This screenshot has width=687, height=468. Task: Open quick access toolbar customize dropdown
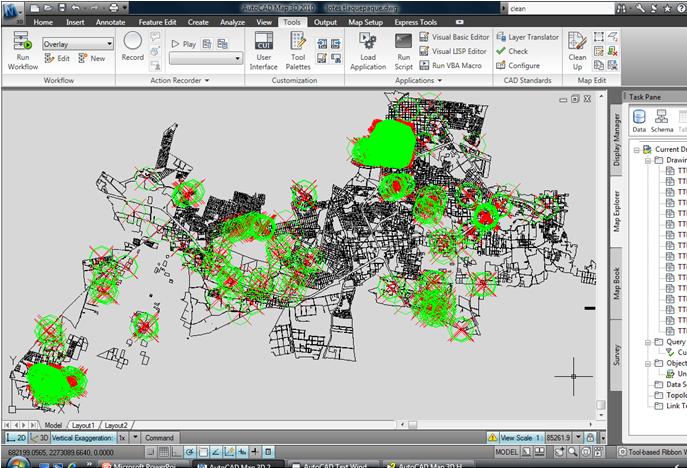tap(125, 8)
